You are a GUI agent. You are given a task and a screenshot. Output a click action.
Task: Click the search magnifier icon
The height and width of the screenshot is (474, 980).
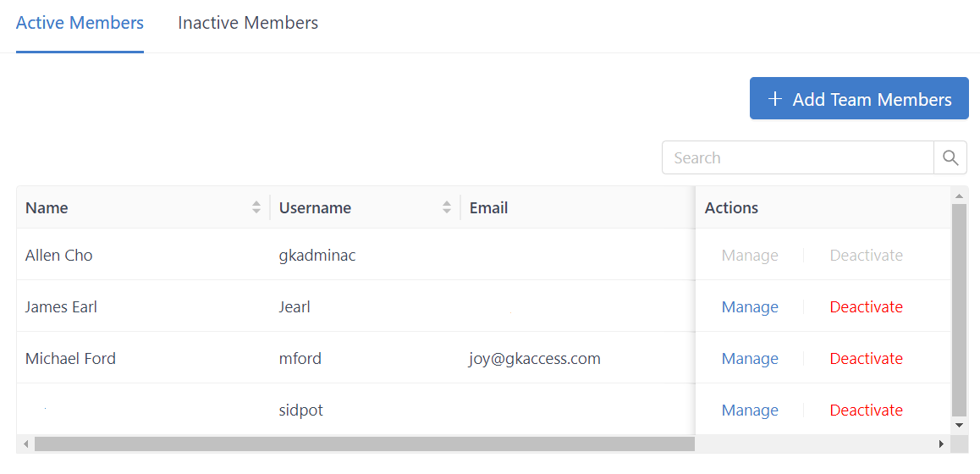[x=950, y=157]
